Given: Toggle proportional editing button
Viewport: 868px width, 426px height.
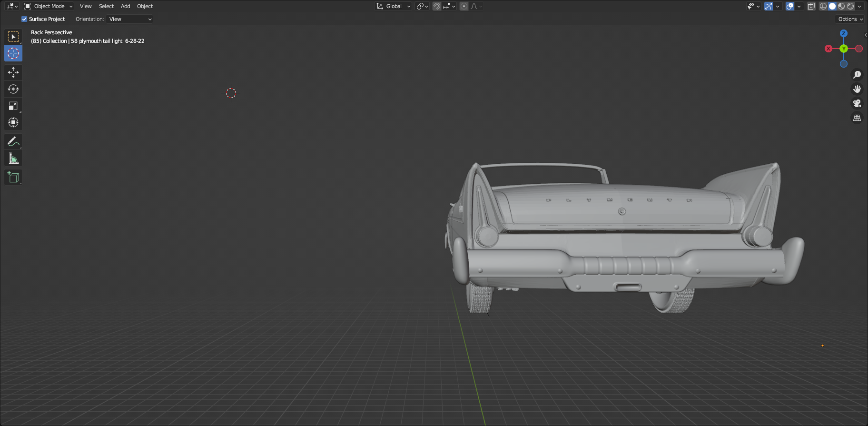Looking at the screenshot, I should (x=464, y=6).
